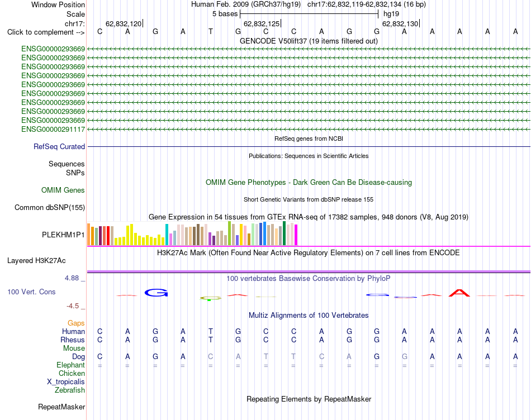This screenshot has height=420, width=531.
Task: Open the RefSeq genes from NCBI title
Action: [x=309, y=139]
